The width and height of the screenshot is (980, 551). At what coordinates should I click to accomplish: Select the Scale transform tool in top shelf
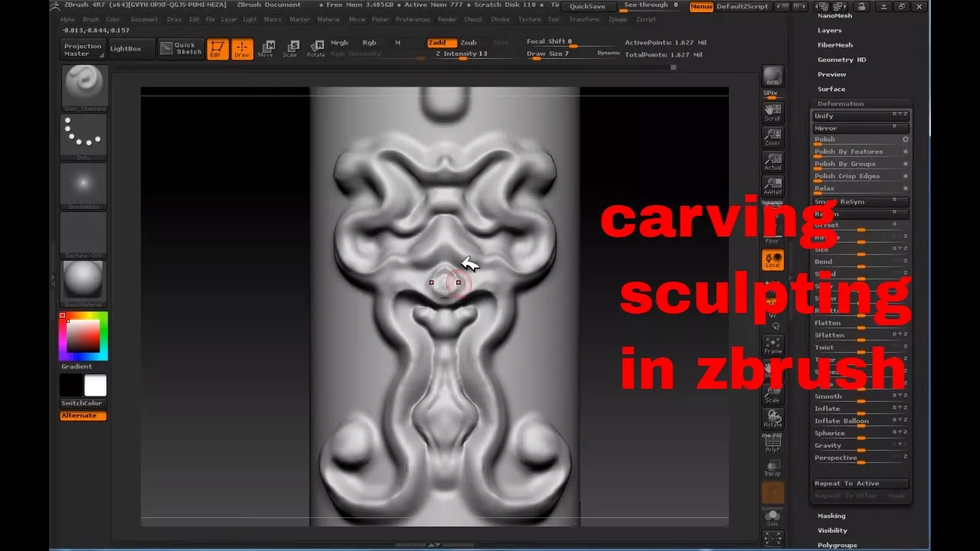point(290,49)
